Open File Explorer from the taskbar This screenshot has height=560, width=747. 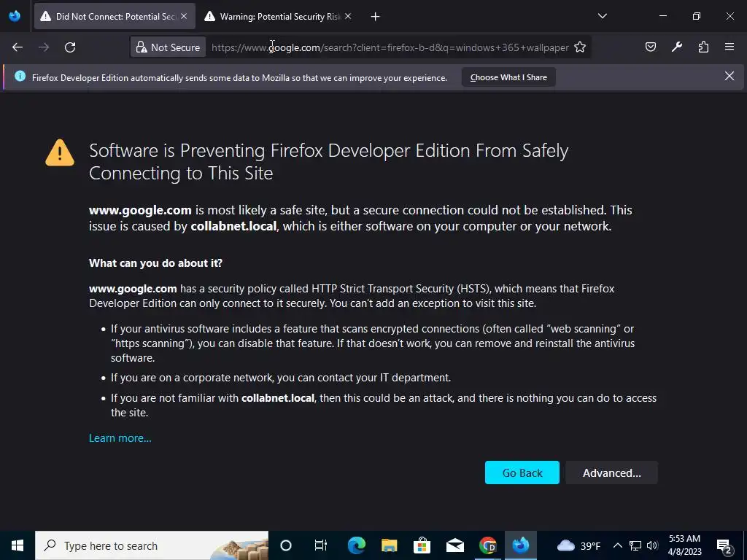[390, 545]
